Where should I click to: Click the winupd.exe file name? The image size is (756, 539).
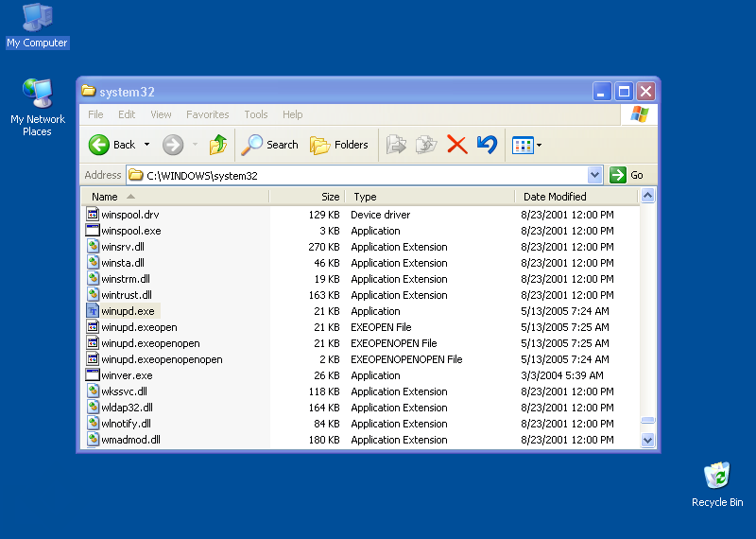pyautogui.click(x=128, y=311)
